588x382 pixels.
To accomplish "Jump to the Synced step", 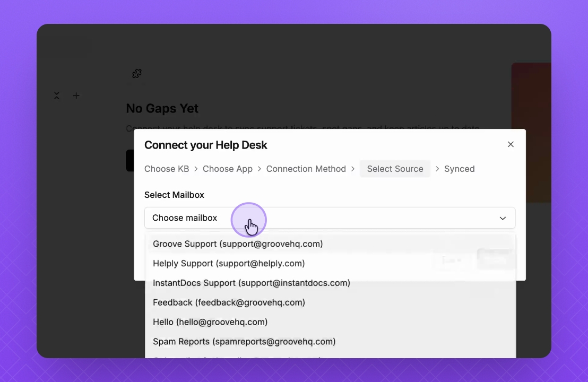I will tap(459, 169).
